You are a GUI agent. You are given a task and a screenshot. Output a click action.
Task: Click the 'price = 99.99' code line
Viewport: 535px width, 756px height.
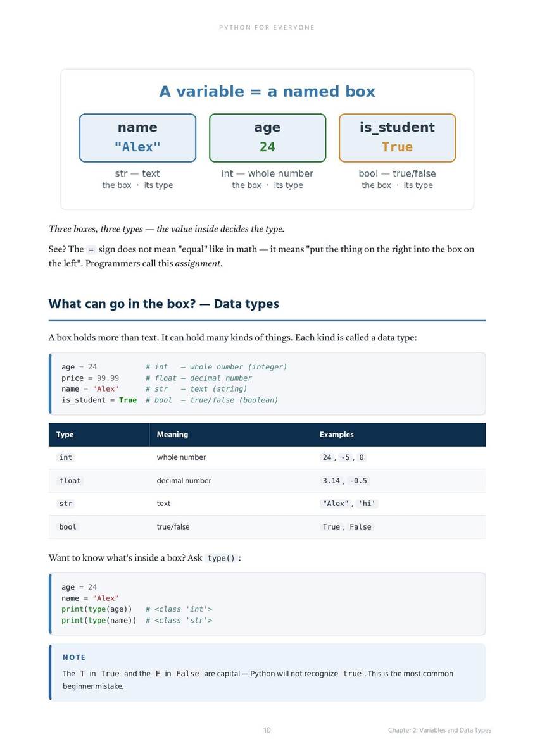click(90, 378)
